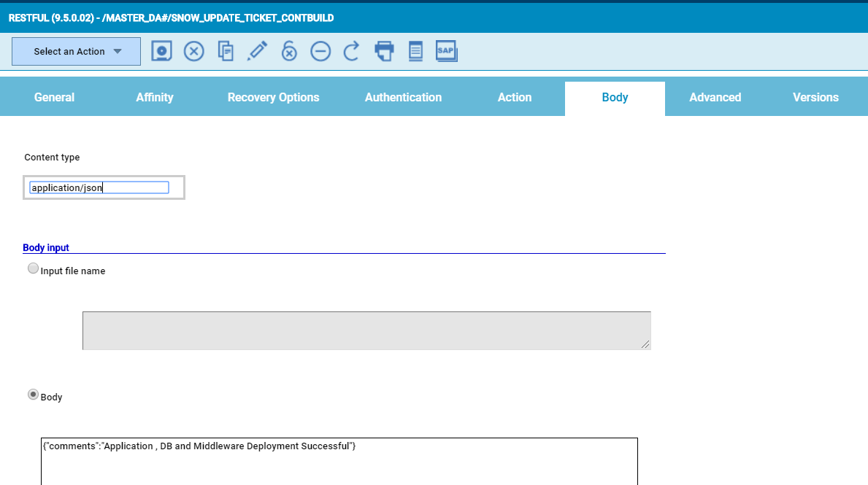This screenshot has height=485, width=868.
Task: Open the Recovery Options tab
Action: point(273,98)
